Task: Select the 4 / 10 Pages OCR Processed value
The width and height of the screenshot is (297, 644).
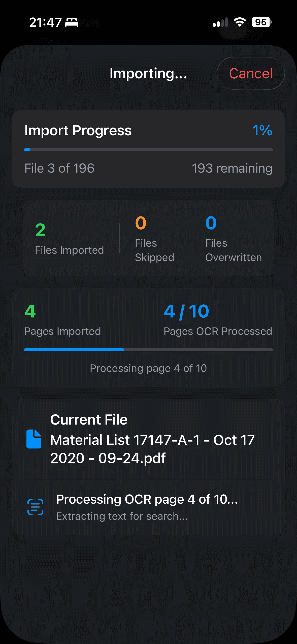Action: [186, 311]
